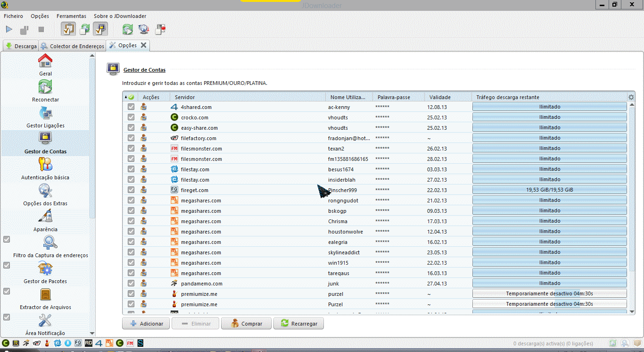Screen dimensions: 644x352
Task: Select the houstonwolve megashares row
Action: [x=375, y=232]
